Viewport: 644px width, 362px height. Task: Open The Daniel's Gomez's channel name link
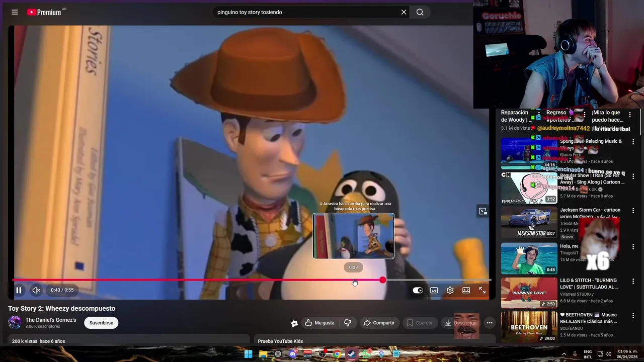coord(51,320)
